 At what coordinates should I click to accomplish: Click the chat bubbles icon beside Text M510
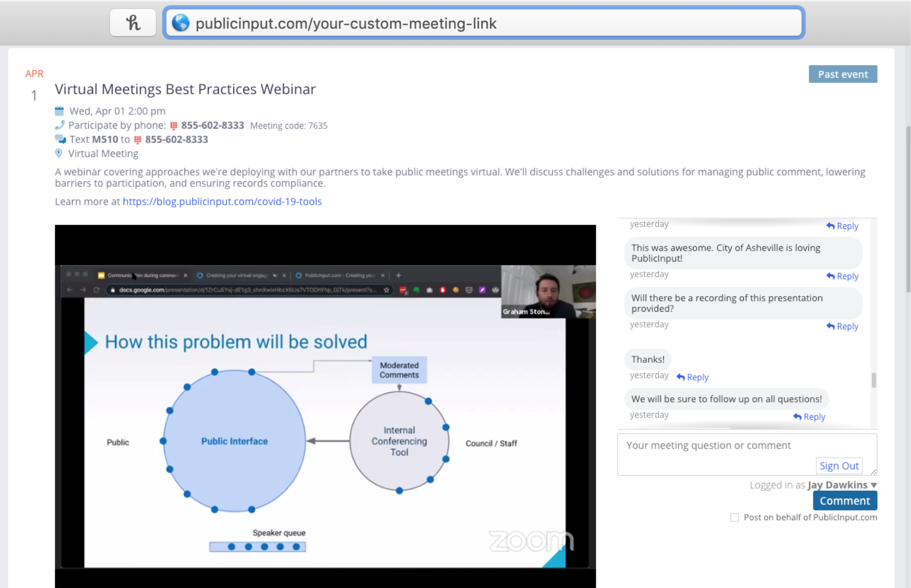tap(60, 139)
